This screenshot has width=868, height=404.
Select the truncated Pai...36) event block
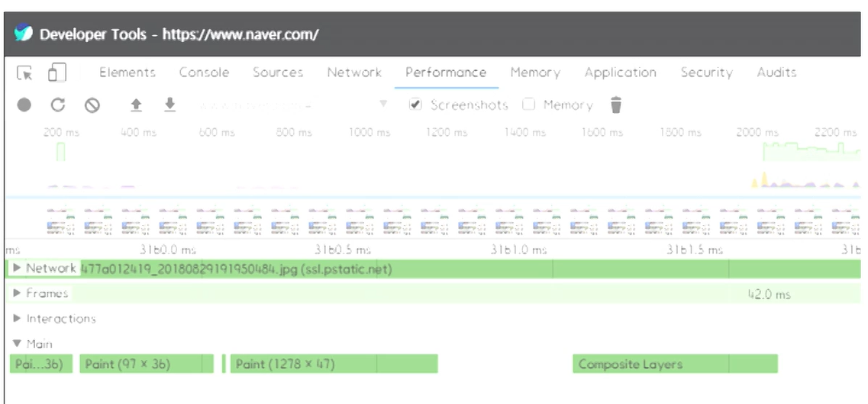(x=41, y=364)
